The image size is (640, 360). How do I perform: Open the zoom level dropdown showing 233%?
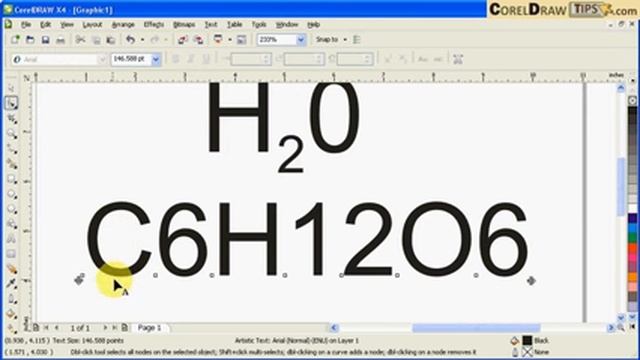(x=301, y=40)
